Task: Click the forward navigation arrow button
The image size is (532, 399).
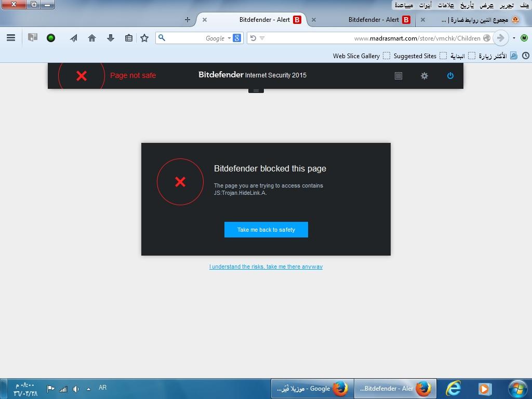Action: [500, 38]
